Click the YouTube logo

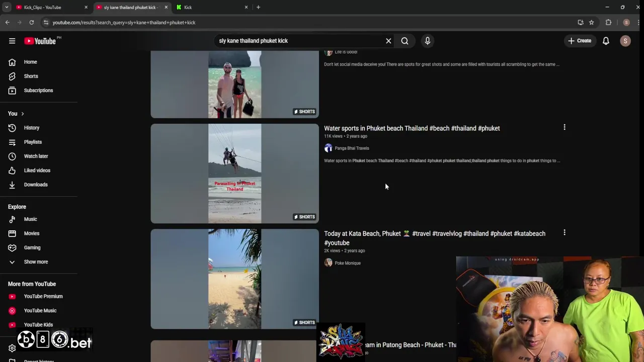pos(40,41)
